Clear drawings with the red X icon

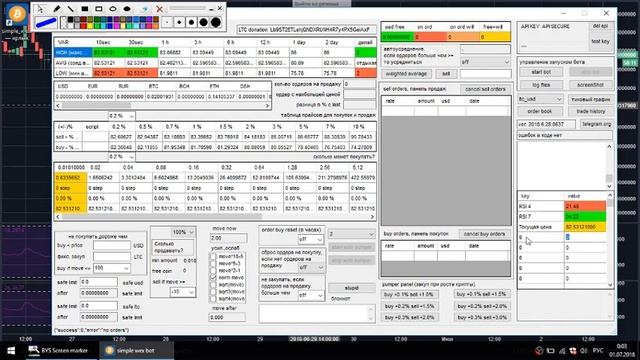(x=160, y=9)
